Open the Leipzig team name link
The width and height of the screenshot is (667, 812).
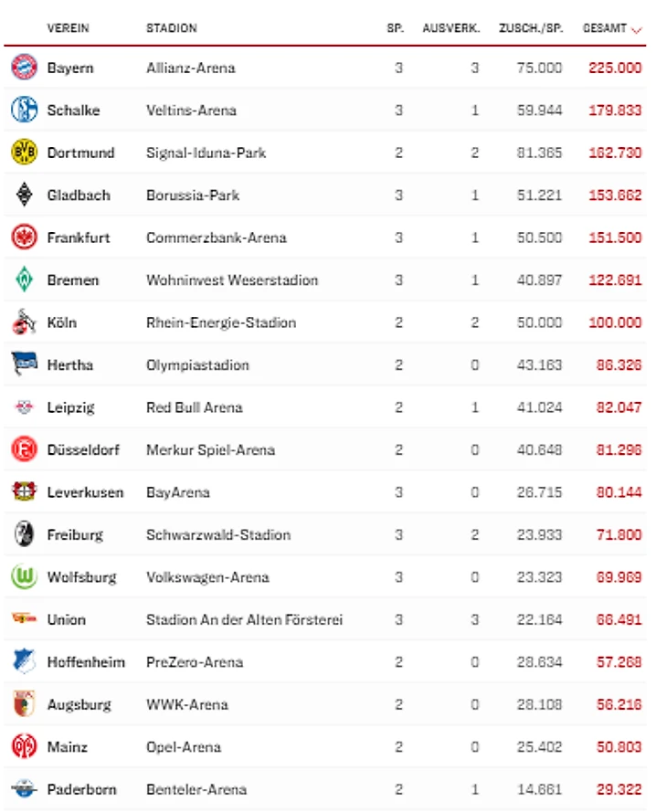(70, 407)
